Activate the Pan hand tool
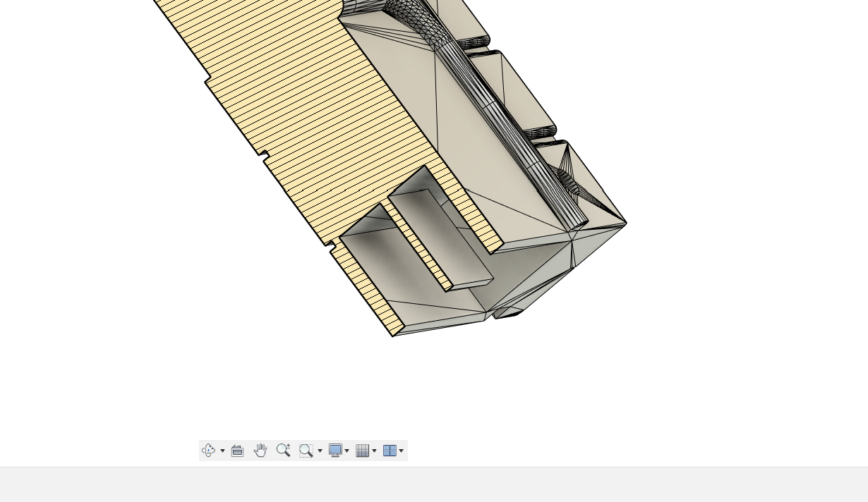The image size is (868, 502). 260,451
